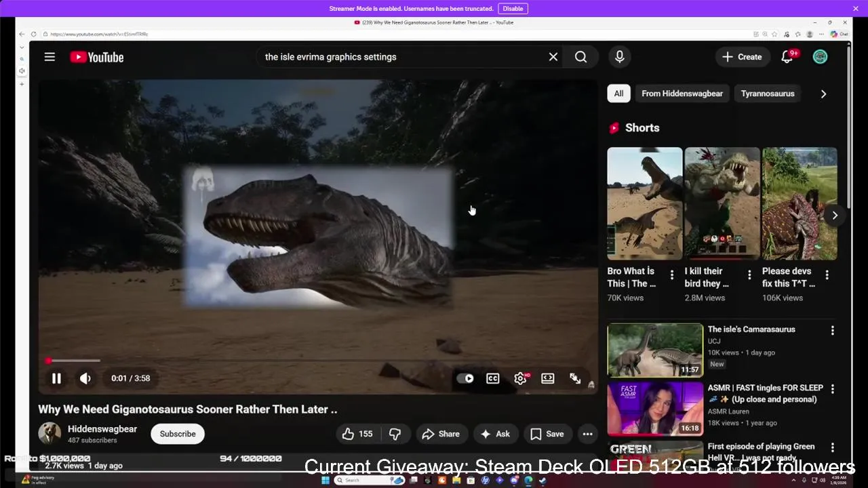The height and width of the screenshot is (488, 868).
Task: Open options for Green Hell VR video
Action: tap(833, 448)
